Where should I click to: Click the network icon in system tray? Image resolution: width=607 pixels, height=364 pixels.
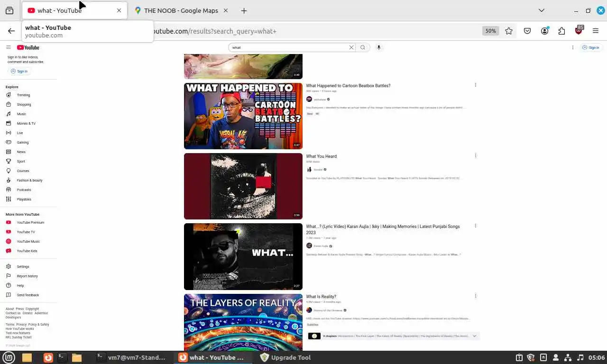[x=568, y=357]
